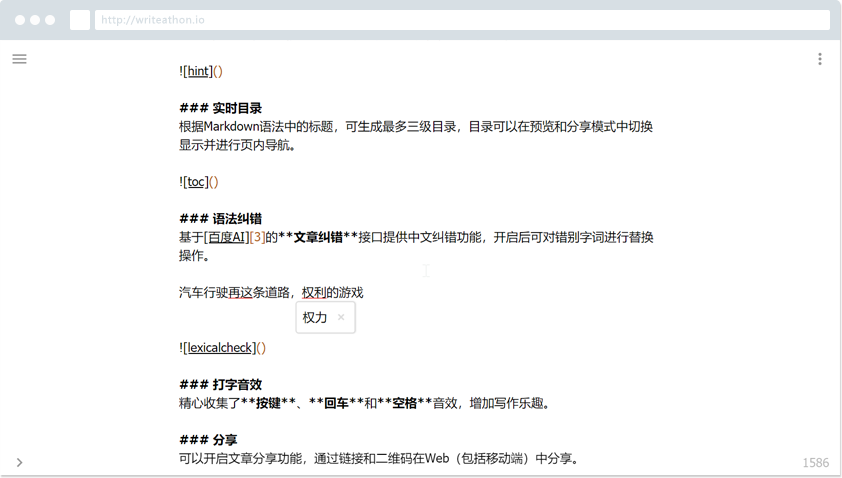The image size is (842, 478).
Task: Open the toc image link
Action: coord(196,182)
